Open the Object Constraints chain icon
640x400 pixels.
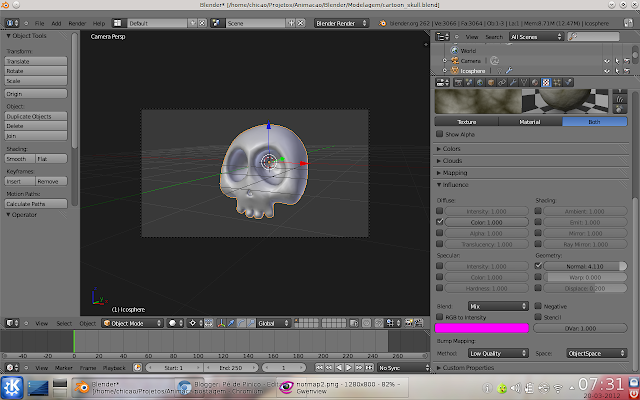coord(502,82)
